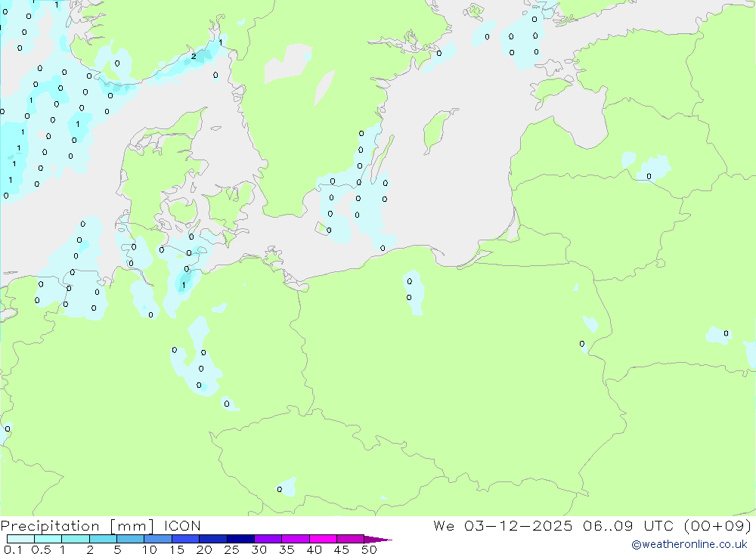Select the purple legend swatch between 30 and 35
The height and width of the screenshot is (554, 756).
click(x=268, y=539)
